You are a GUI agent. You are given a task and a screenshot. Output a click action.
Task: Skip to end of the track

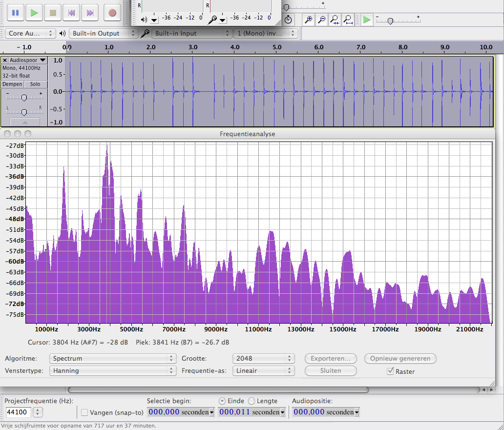[x=90, y=13]
